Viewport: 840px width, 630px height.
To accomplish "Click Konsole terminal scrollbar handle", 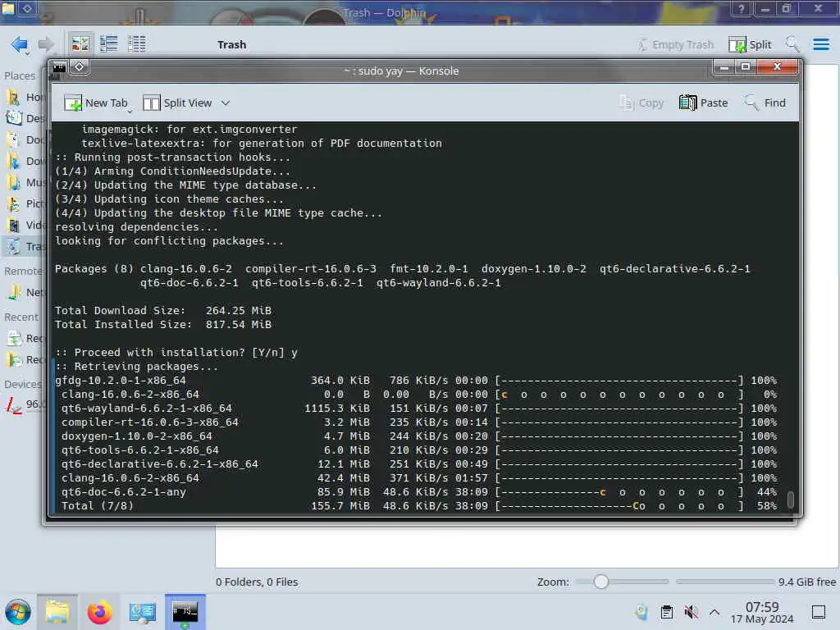I will [x=791, y=499].
